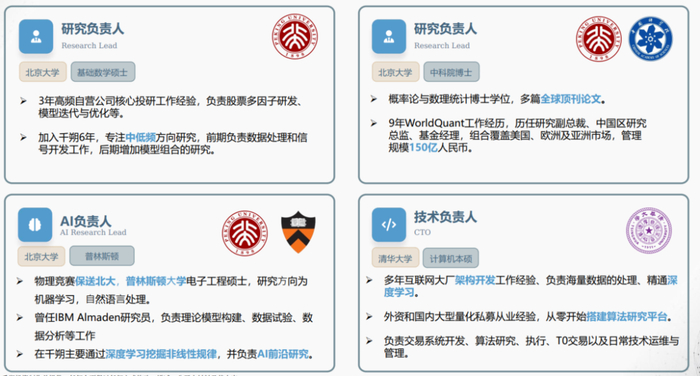
Task: Select the 北京大学 tag beside 中科院博士
Action: click(395, 72)
